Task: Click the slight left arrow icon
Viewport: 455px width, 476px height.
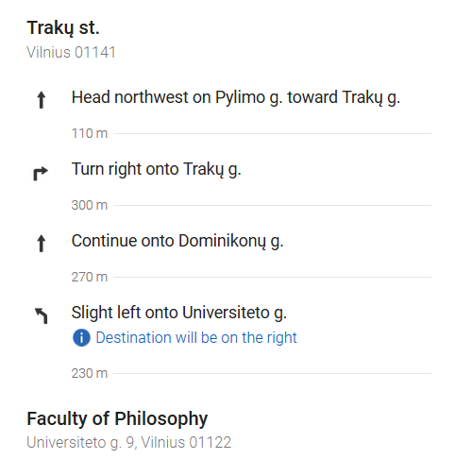Action: pyautogui.click(x=42, y=315)
